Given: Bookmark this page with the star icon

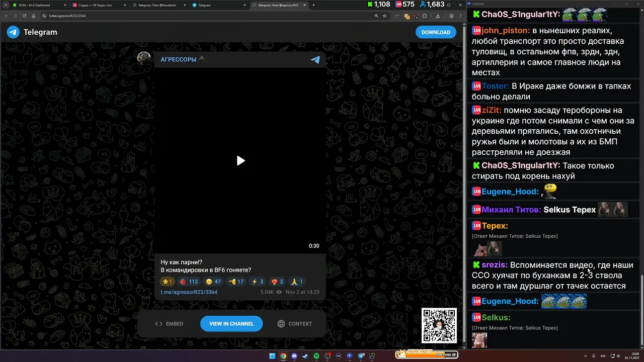Looking at the screenshot, I should 385,16.
